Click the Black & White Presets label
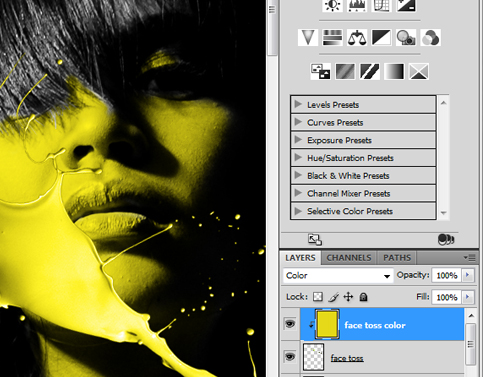Image resolution: width=483 pixels, height=377 pixels. click(x=348, y=175)
